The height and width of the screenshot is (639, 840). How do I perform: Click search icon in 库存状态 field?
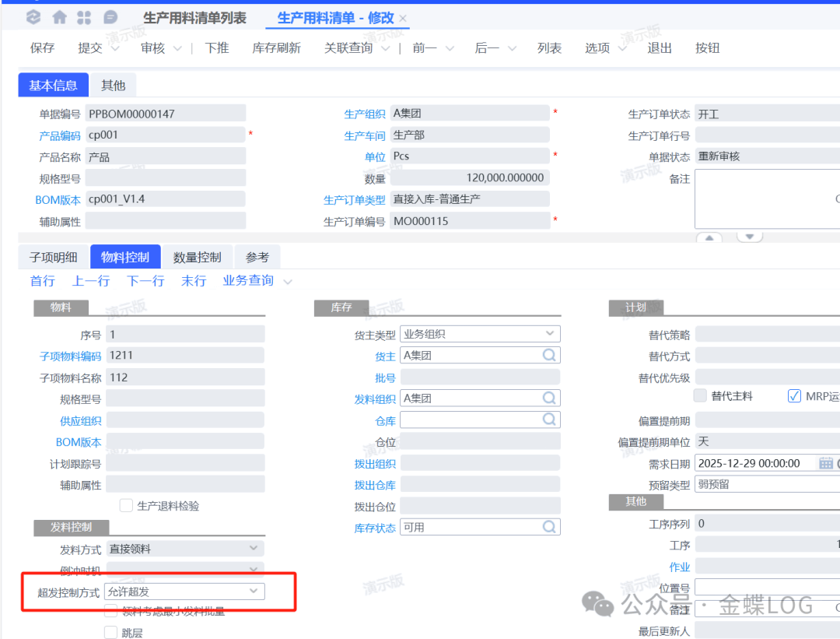tap(550, 527)
